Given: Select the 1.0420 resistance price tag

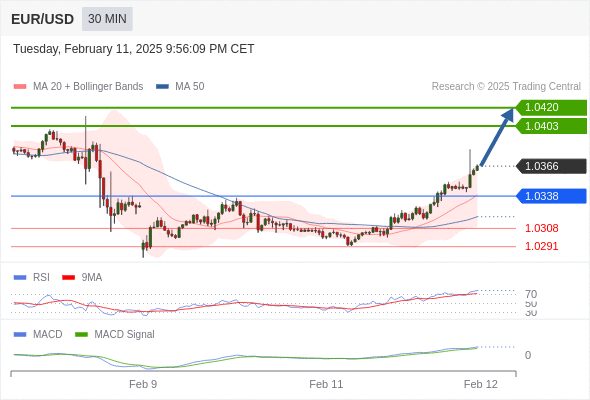Looking at the screenshot, I should (551, 108).
